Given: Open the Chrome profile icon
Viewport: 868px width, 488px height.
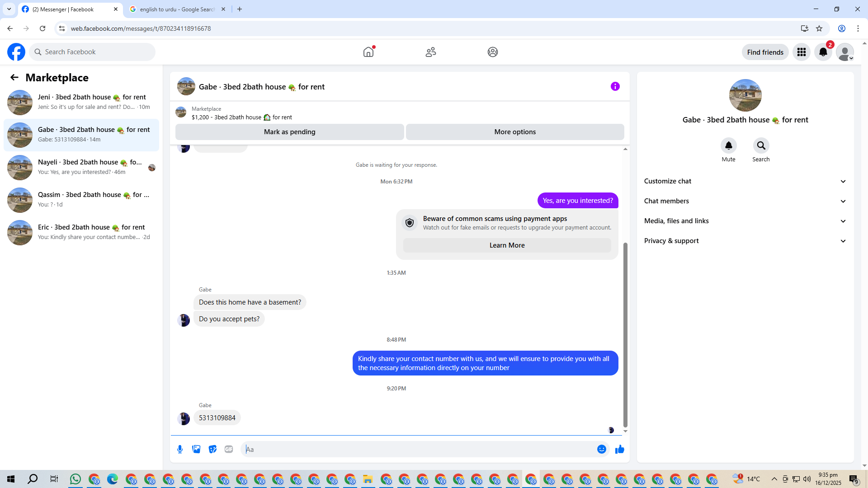Looking at the screenshot, I should (842, 28).
